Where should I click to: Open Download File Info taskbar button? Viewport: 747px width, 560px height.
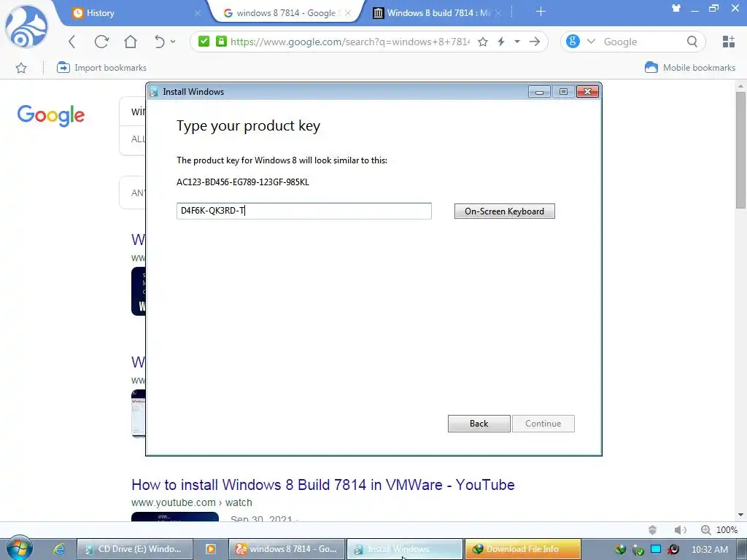pyautogui.click(x=522, y=549)
